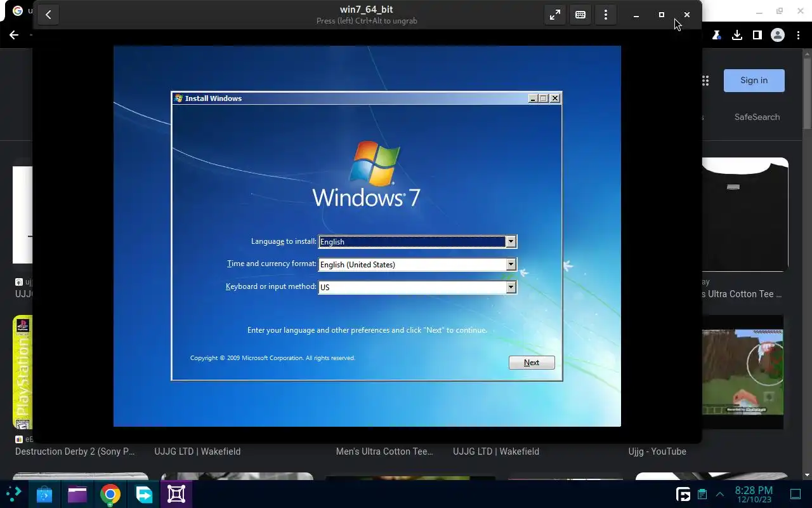This screenshot has width=812, height=508.
Task: Open the Language to install dropdown
Action: (x=511, y=241)
